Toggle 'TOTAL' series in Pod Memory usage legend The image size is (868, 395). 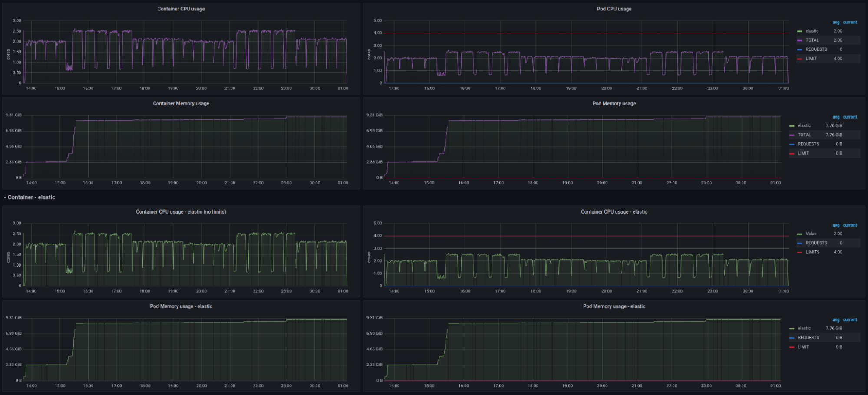[x=804, y=135]
